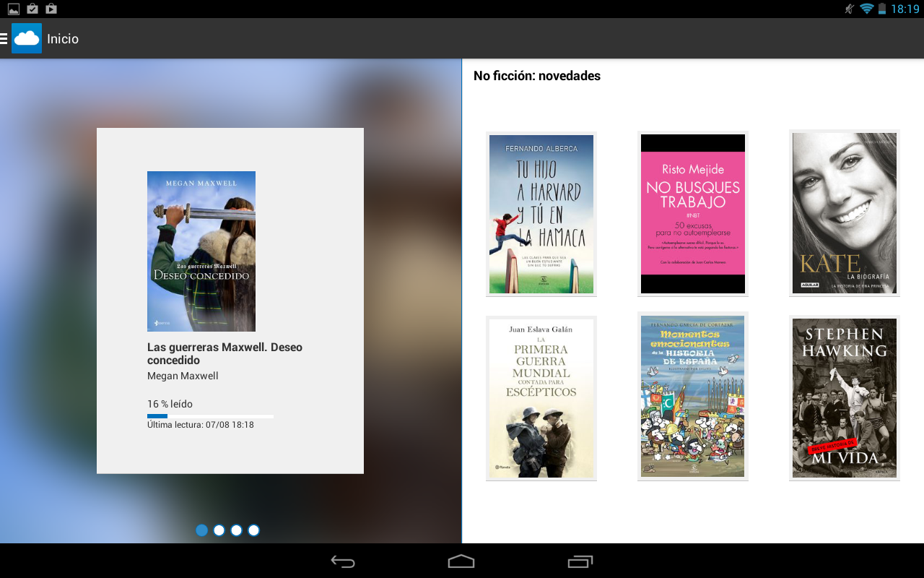The image size is (924, 578).
Task: Open Stephen Hawking Mi vida book
Action: pos(845,398)
